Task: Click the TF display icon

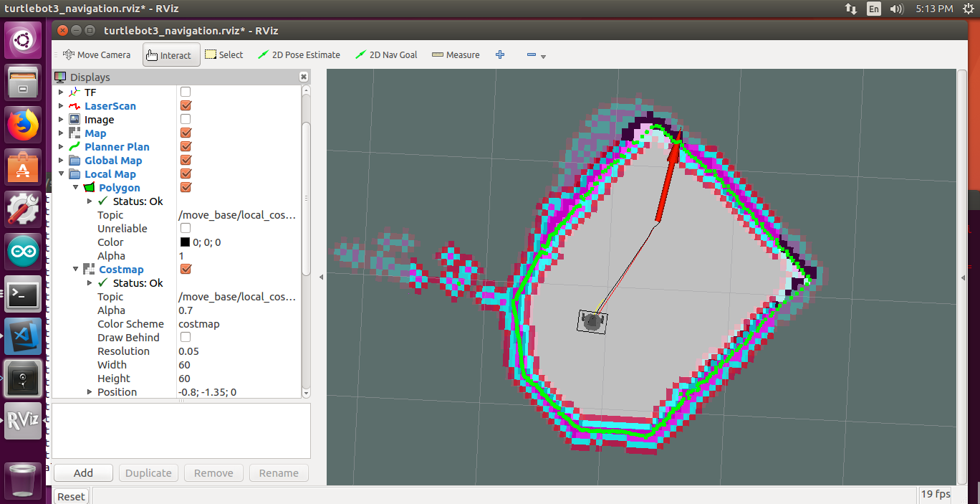Action: [75, 92]
